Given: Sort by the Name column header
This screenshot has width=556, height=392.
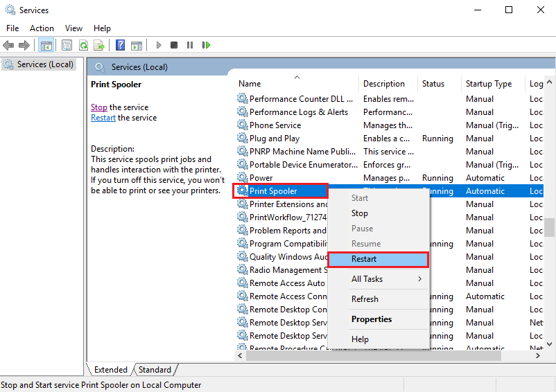Looking at the screenshot, I should [x=297, y=84].
